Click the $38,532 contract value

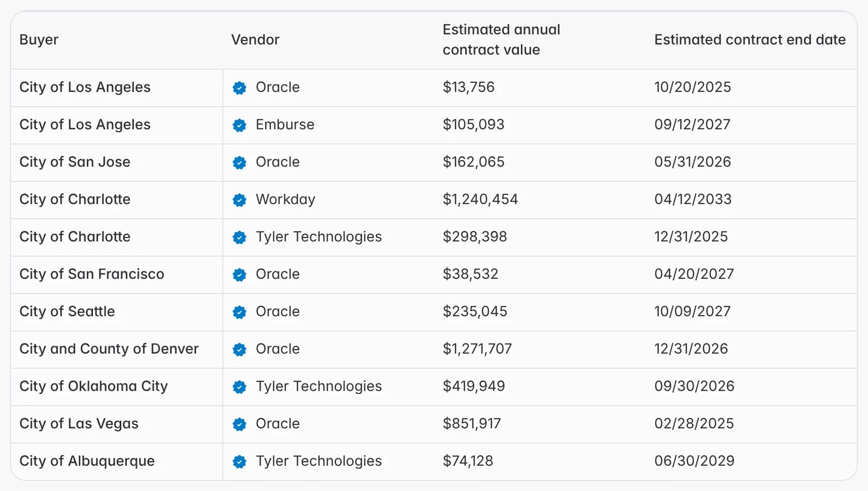(470, 274)
